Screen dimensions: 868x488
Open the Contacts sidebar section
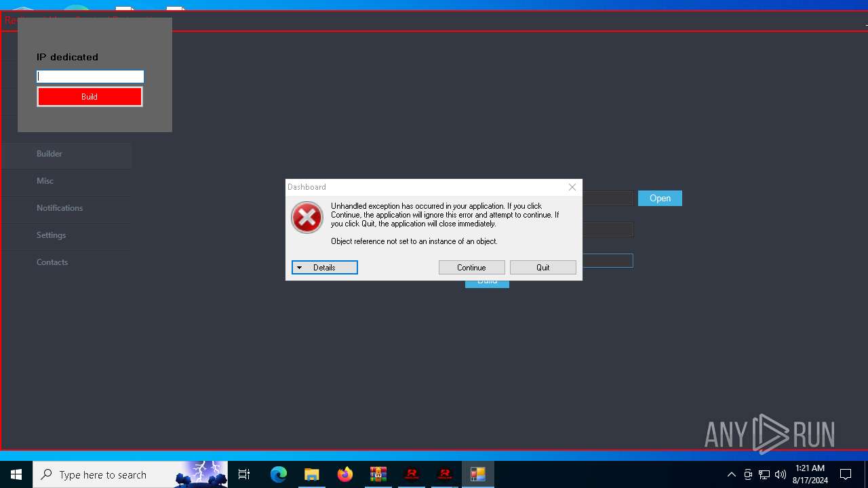tap(66, 262)
